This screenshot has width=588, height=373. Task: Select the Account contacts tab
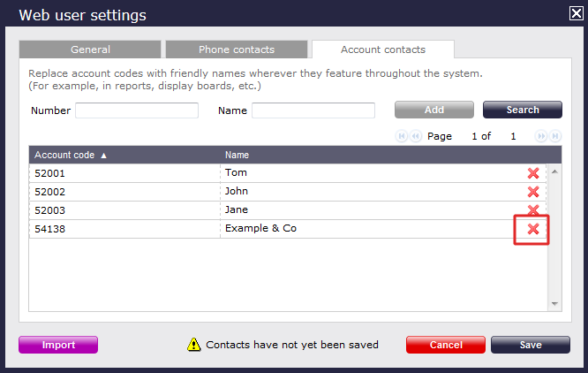pos(382,49)
